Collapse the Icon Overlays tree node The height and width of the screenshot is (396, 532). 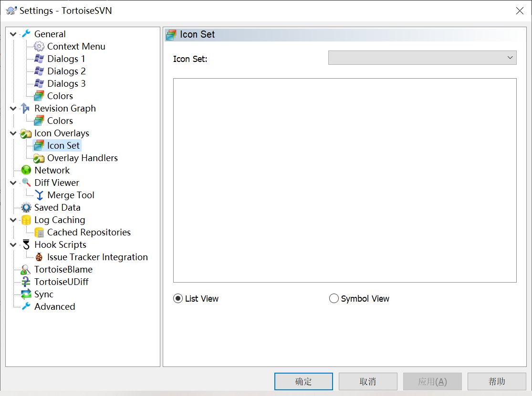click(x=13, y=133)
